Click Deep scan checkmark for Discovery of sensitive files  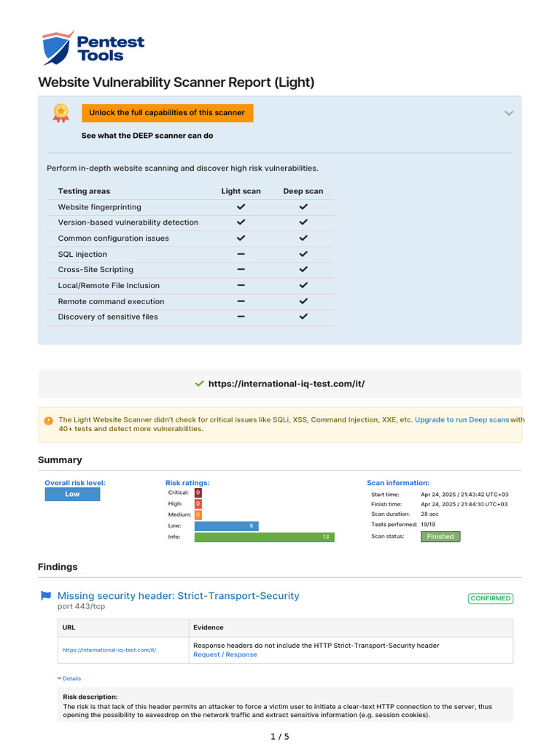coord(303,317)
